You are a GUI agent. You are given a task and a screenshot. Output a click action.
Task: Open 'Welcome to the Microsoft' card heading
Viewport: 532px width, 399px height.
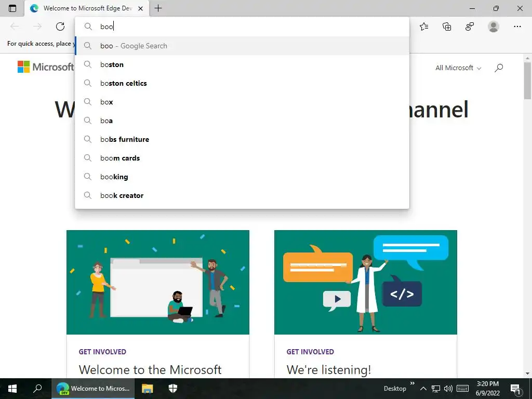[150, 369]
